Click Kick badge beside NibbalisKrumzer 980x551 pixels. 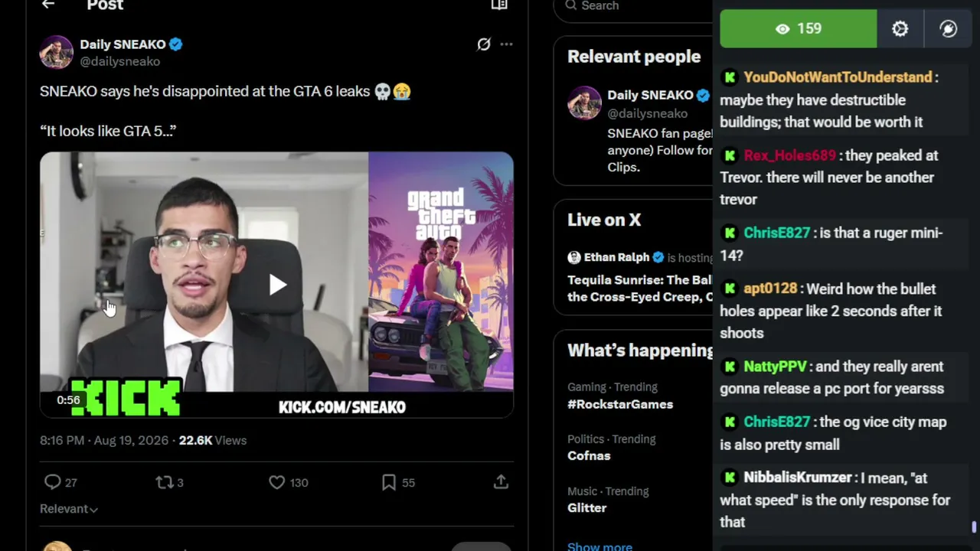point(730,478)
